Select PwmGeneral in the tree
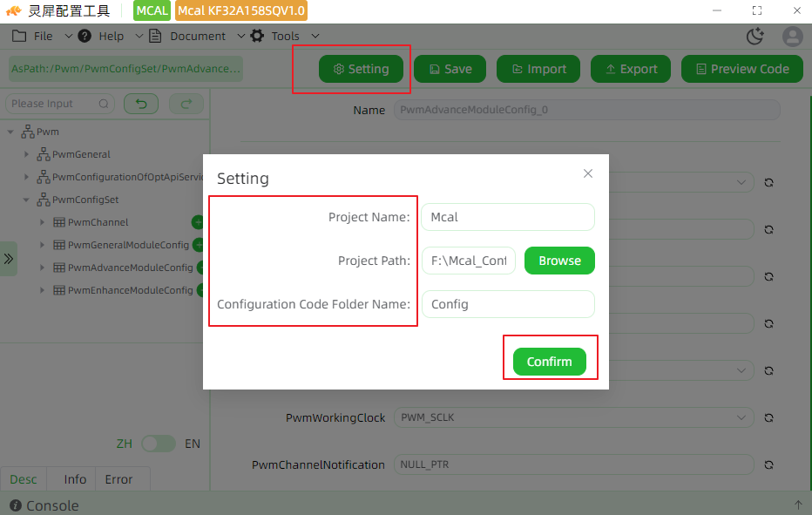Screen dimensions: 812x515 (81, 154)
